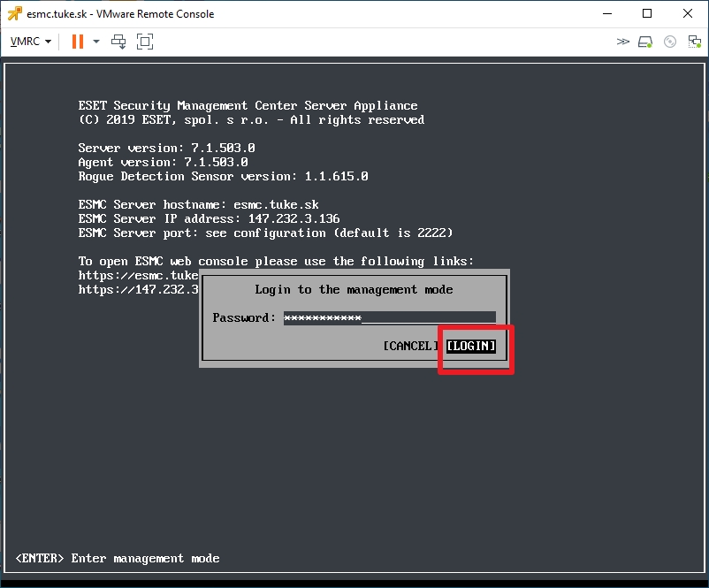709x588 pixels.
Task: Click the "<ENTER> Enter management mode" hint
Action: (118, 559)
